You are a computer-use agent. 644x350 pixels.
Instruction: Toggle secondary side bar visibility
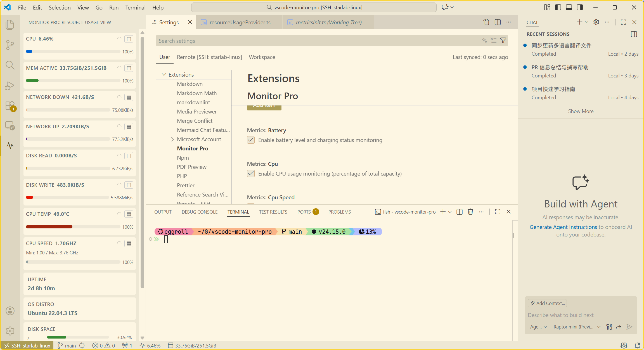pyautogui.click(x=580, y=7)
